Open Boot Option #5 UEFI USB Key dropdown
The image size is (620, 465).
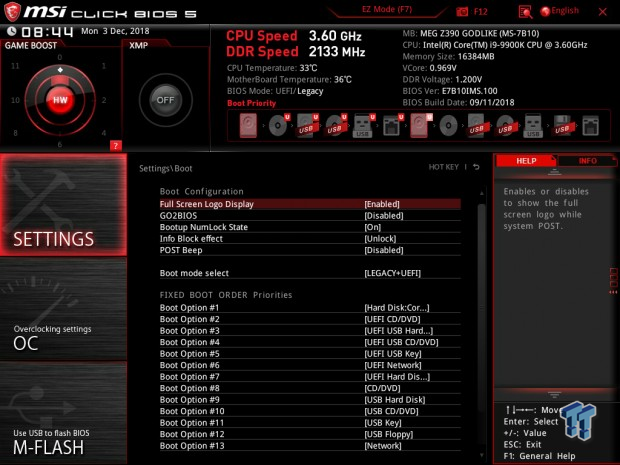click(310, 353)
